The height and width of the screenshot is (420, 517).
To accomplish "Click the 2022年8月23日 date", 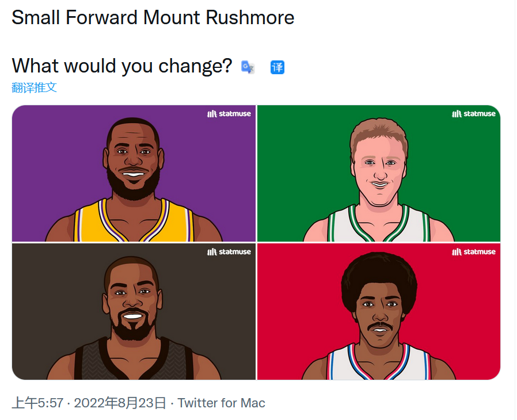I will coord(120,403).
